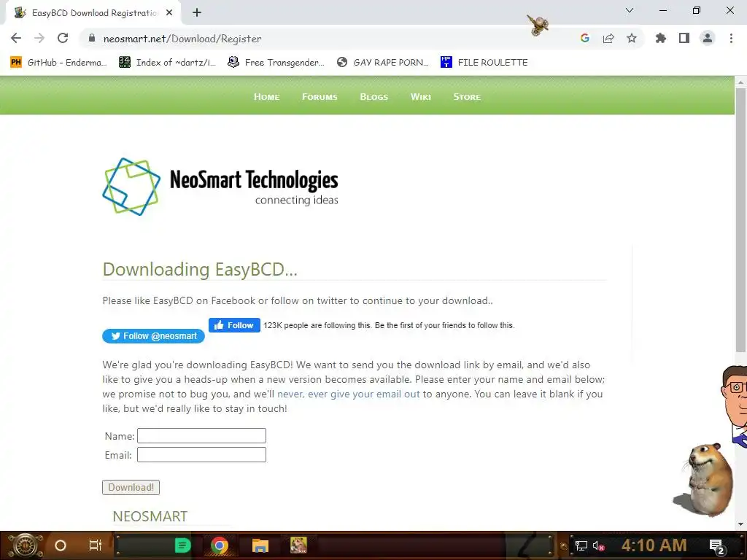Open a new browser tab
This screenshot has width=747, height=560.
[x=197, y=12]
